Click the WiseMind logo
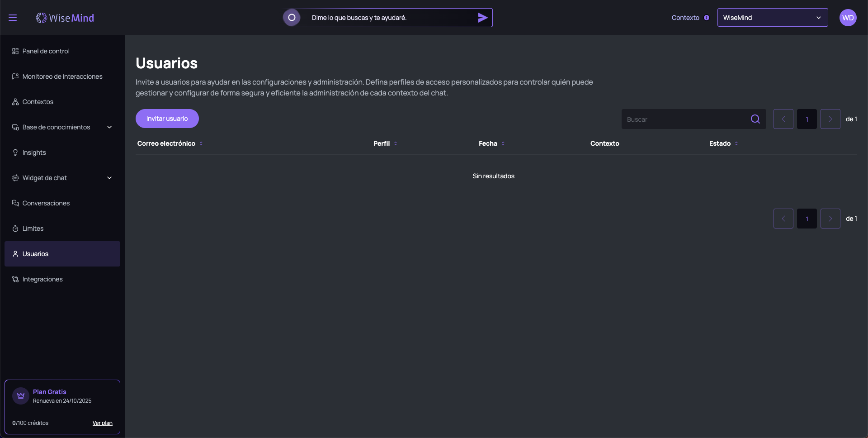This screenshot has height=438, width=868. coord(65,18)
